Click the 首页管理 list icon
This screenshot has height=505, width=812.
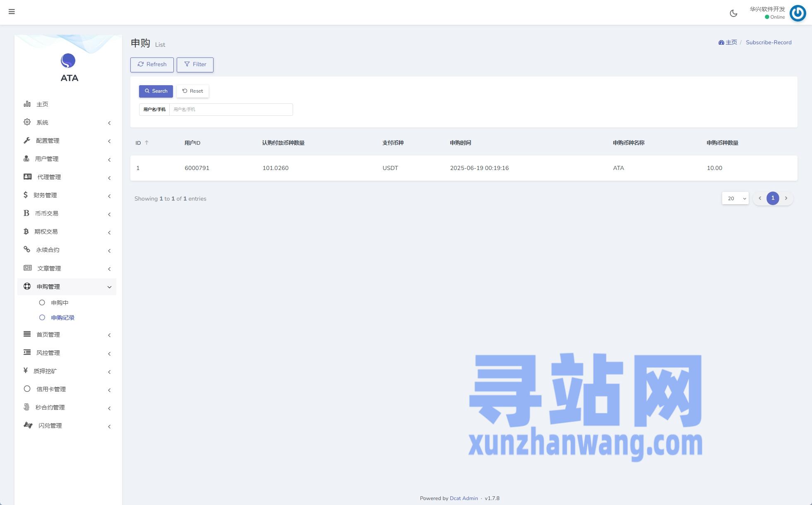tap(27, 334)
